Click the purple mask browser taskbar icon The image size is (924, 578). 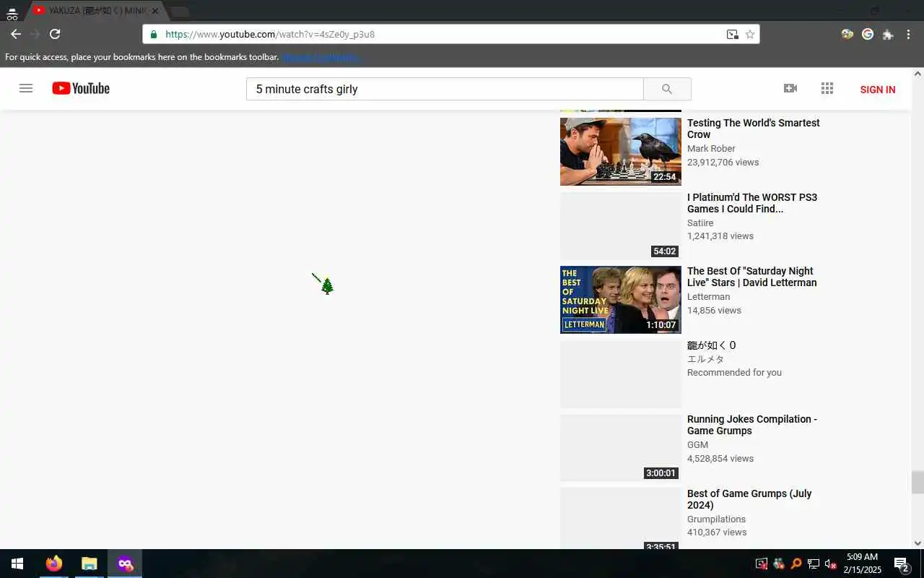[x=125, y=564]
